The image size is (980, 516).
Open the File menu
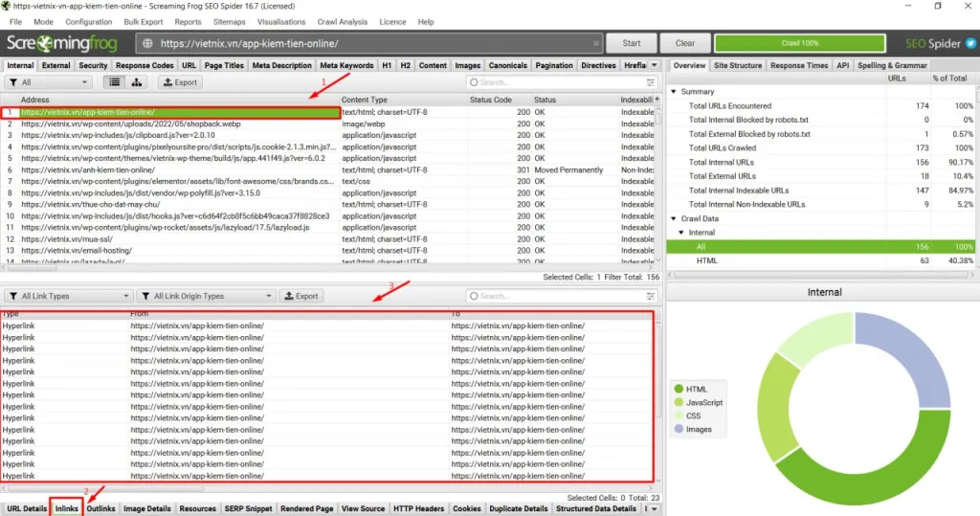pos(15,22)
